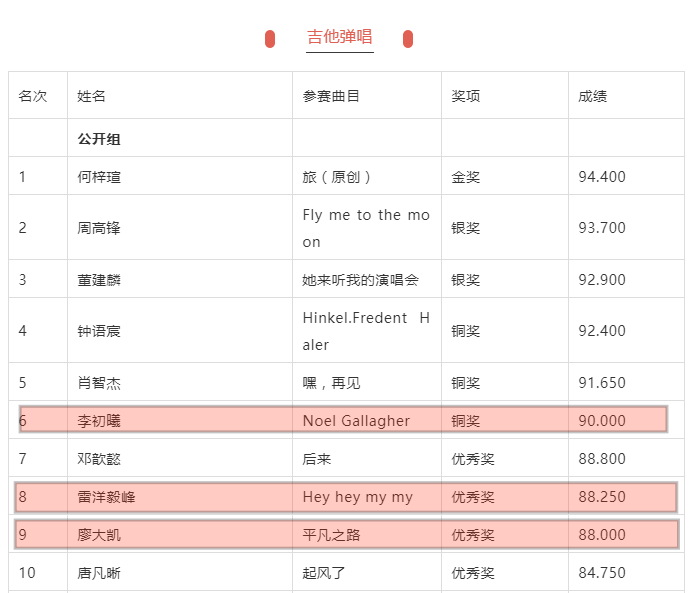
Task: Select the name 肖智杰 in row 5
Action: 99,383
